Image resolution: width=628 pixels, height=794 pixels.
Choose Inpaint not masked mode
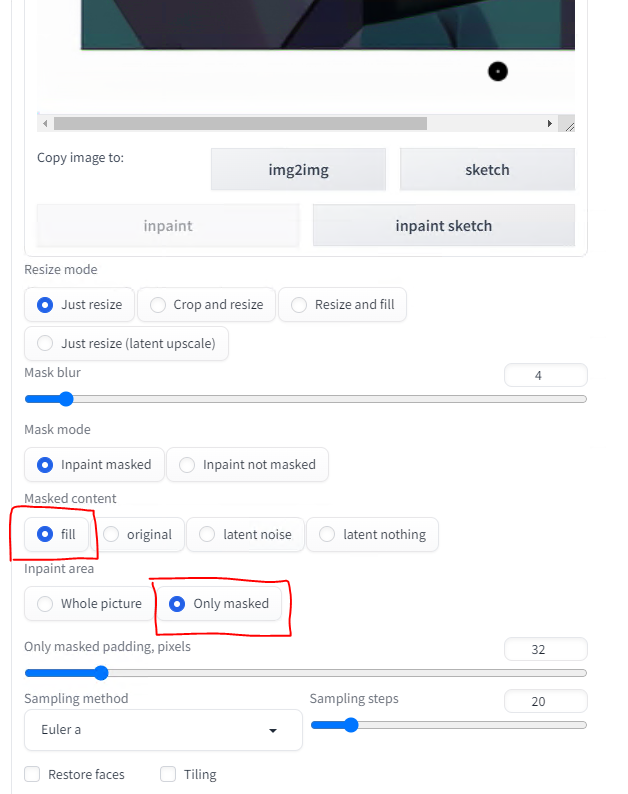click(x=248, y=465)
